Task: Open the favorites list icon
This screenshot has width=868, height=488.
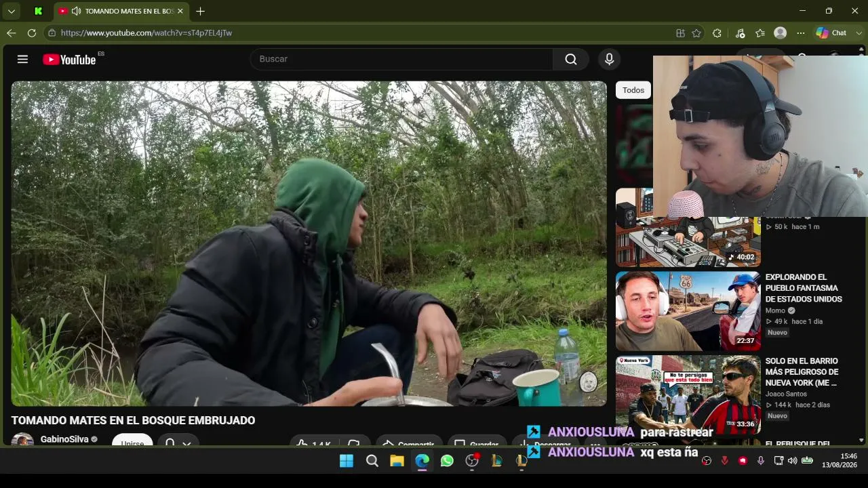Action: click(x=760, y=33)
